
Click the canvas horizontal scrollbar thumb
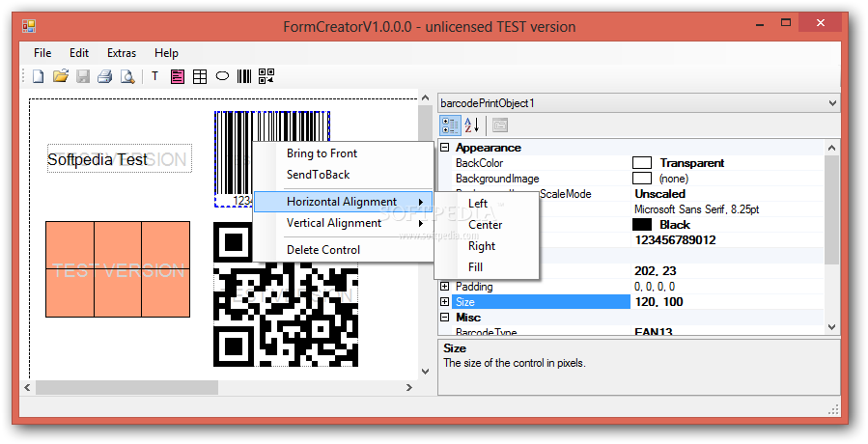126,387
